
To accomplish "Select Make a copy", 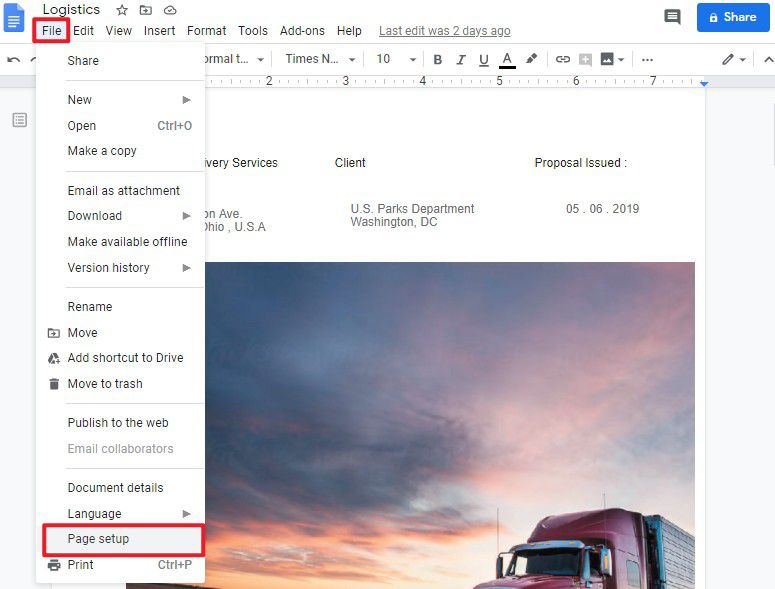I will [x=120, y=151].
